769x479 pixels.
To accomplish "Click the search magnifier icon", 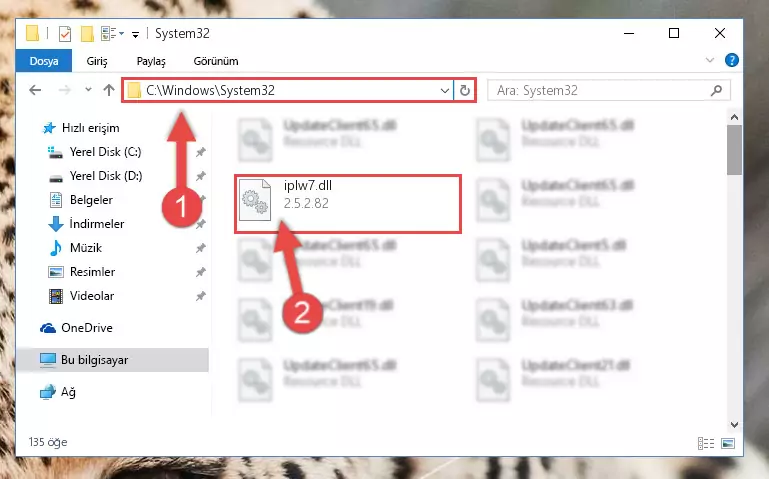I will [716, 90].
